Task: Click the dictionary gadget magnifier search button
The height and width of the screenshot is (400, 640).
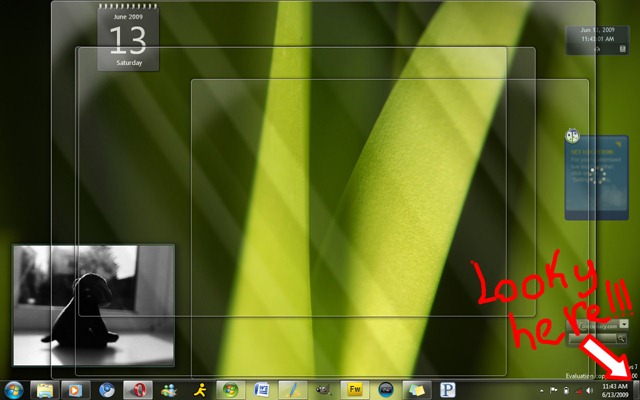Action: (621, 338)
